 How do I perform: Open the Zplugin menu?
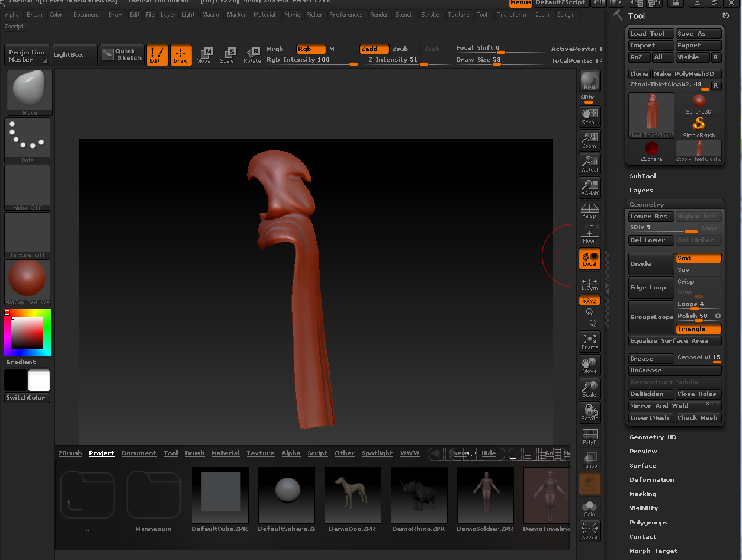tap(566, 15)
